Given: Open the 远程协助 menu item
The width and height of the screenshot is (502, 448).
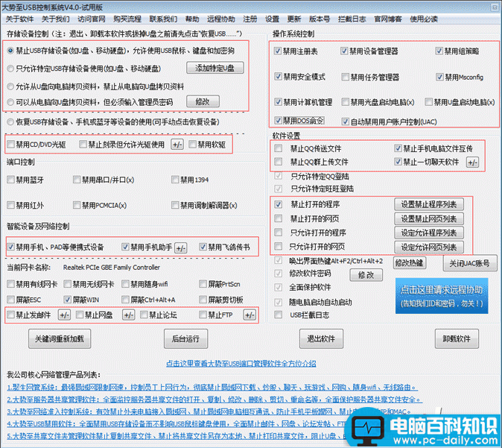Looking at the screenshot, I should click(x=220, y=19).
